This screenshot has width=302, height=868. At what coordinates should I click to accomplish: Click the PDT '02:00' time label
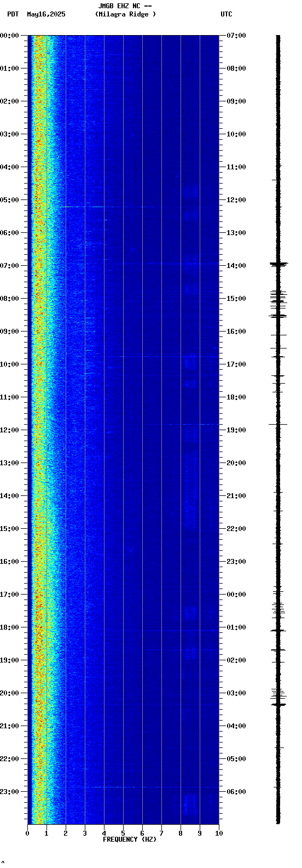coord(10,101)
